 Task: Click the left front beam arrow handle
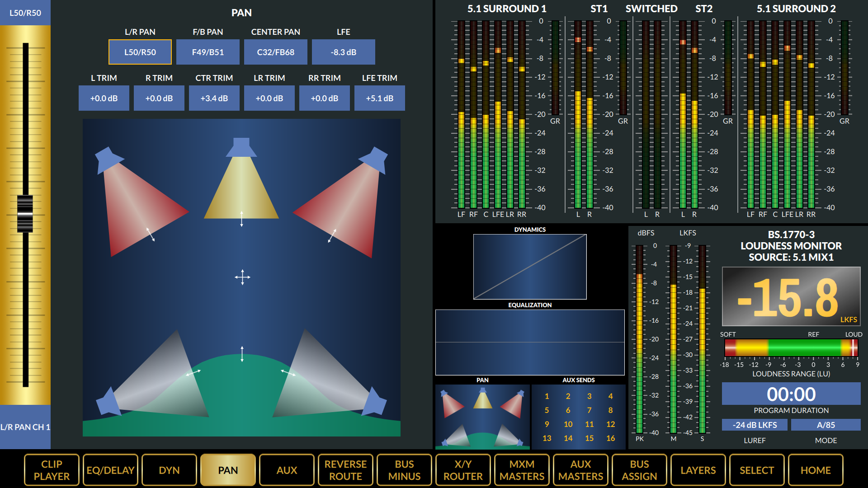click(151, 234)
